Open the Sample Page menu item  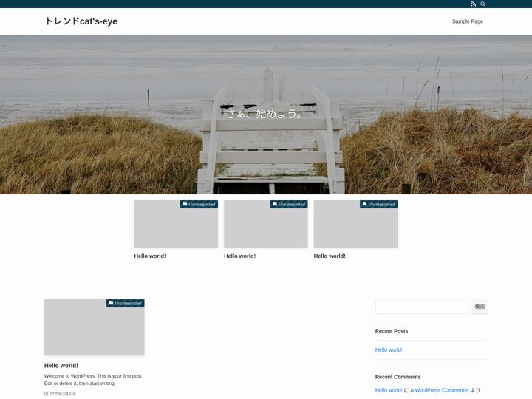[467, 21]
